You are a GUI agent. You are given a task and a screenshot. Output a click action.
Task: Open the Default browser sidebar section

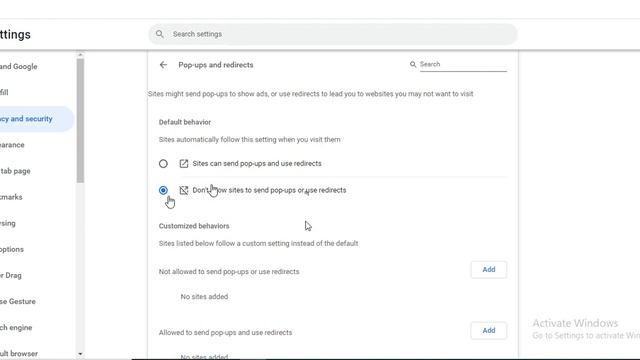point(19,353)
